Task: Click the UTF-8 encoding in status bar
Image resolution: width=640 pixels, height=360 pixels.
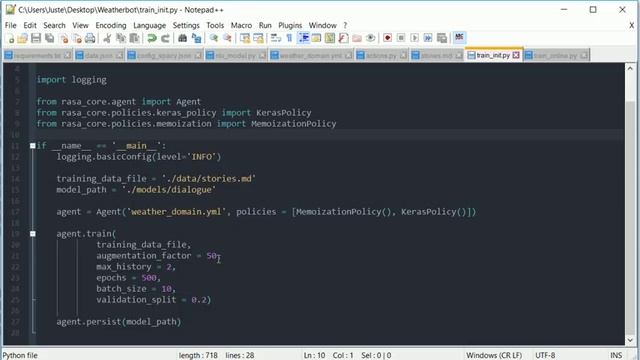Action: tap(545, 356)
